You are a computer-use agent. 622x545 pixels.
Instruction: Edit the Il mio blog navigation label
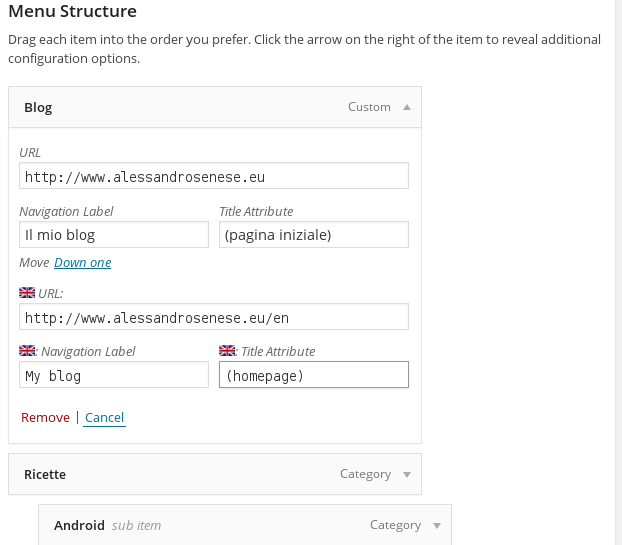tap(114, 235)
